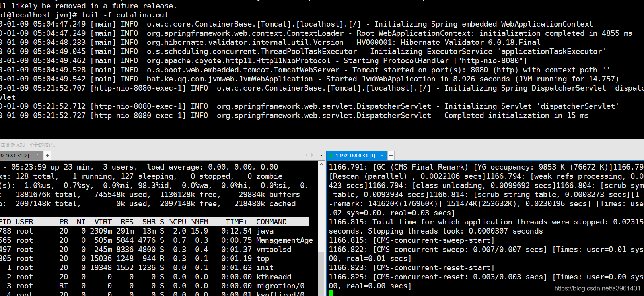Add new tab next to 192.168.0.31 [1]
Image resolution: width=644 pixels, height=296 pixels.
point(391,155)
